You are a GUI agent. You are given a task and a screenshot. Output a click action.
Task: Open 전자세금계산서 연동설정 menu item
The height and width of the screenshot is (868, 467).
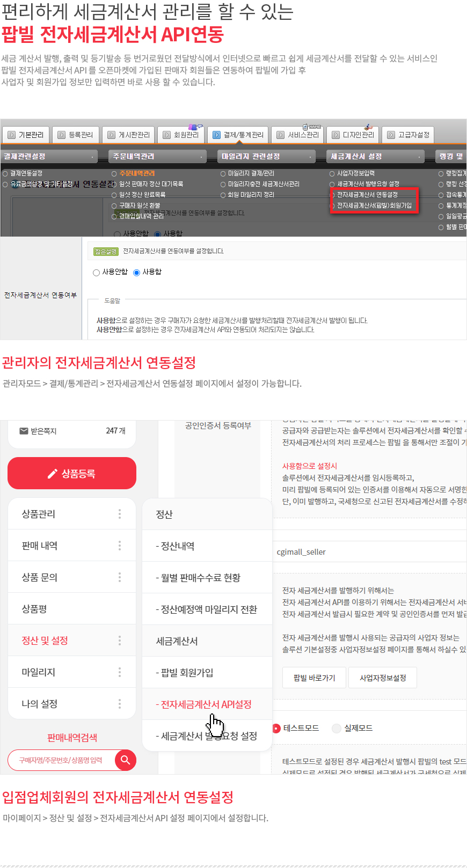367,195
